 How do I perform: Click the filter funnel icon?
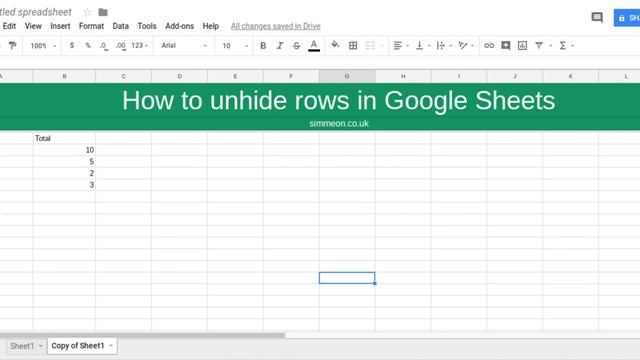(x=539, y=46)
